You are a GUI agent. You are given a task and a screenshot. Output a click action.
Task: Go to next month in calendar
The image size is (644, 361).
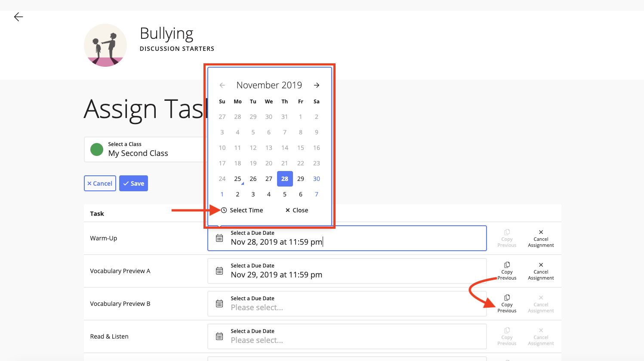(317, 85)
